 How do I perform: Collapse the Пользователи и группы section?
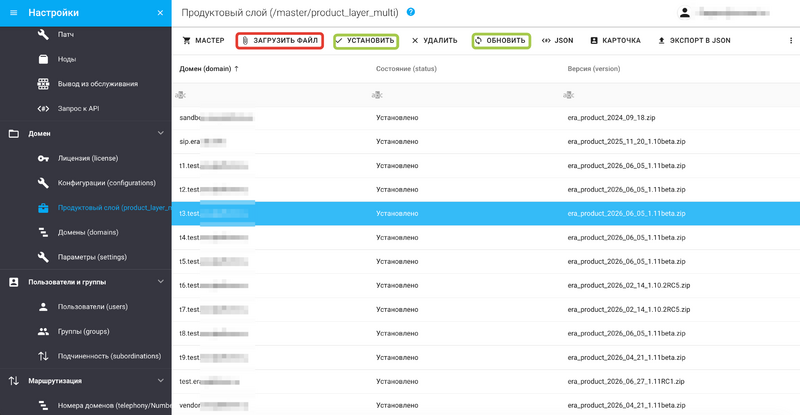pyautogui.click(x=161, y=282)
